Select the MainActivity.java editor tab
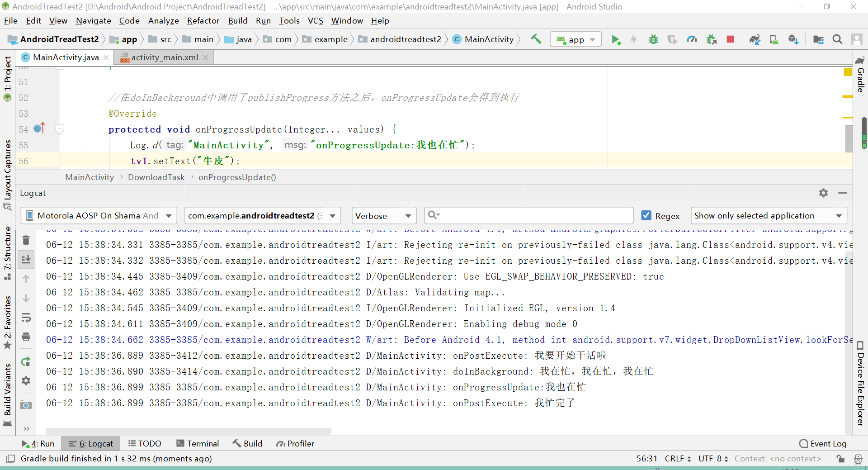This screenshot has height=470, width=868. (66, 57)
